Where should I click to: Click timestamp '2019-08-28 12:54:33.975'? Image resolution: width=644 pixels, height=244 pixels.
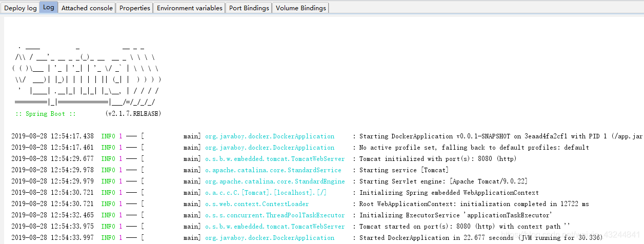(52, 227)
